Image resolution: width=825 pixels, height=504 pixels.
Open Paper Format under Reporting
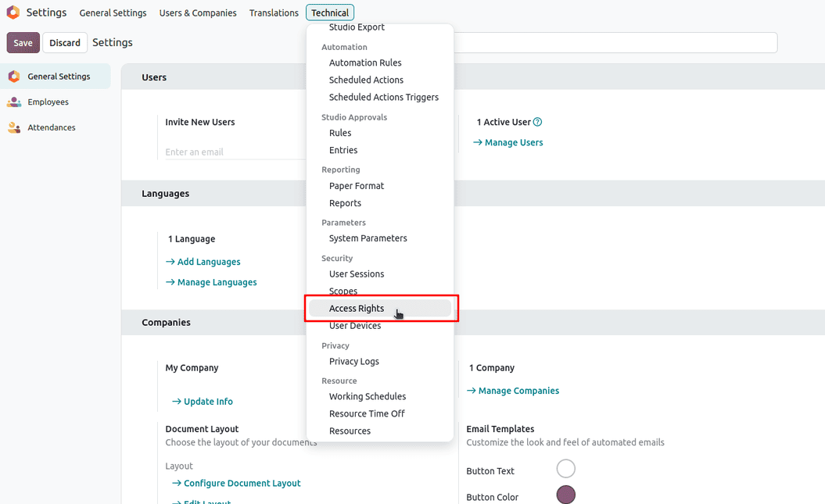click(x=357, y=186)
